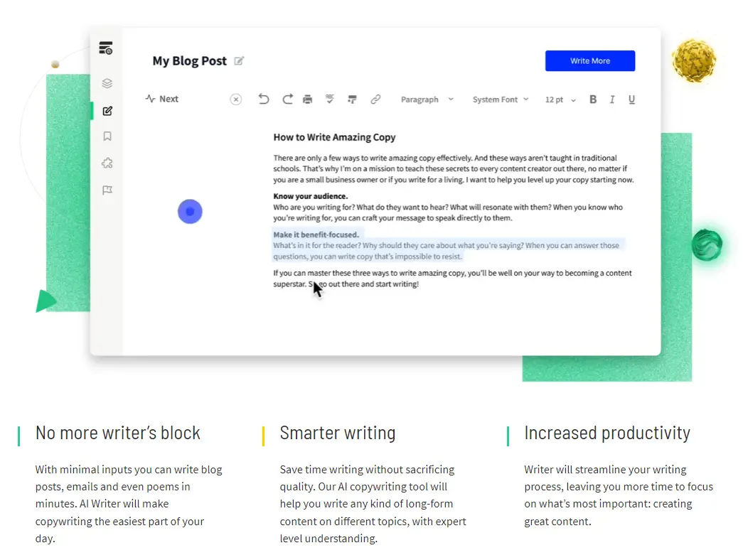Click the format painter icon

pos(352,99)
